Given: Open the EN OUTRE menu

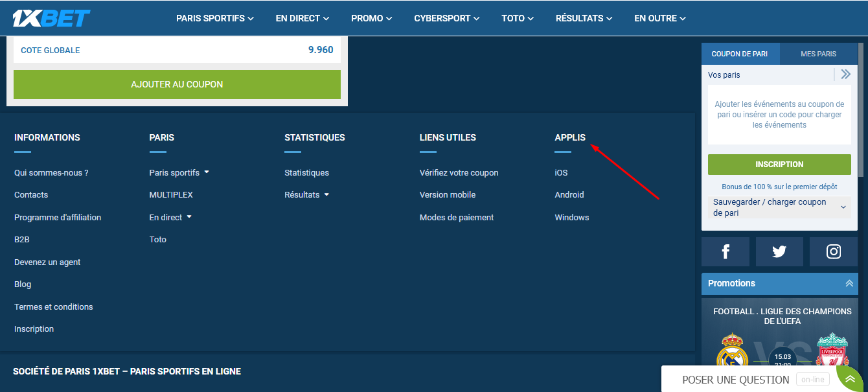Looking at the screenshot, I should [660, 18].
